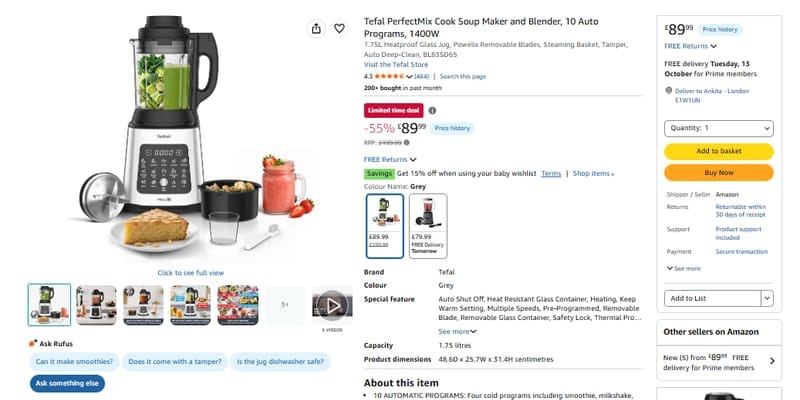Screen dimensions: 800x400
Task: Click location pin icon beside Deliver to Ankita
Action: (669, 90)
